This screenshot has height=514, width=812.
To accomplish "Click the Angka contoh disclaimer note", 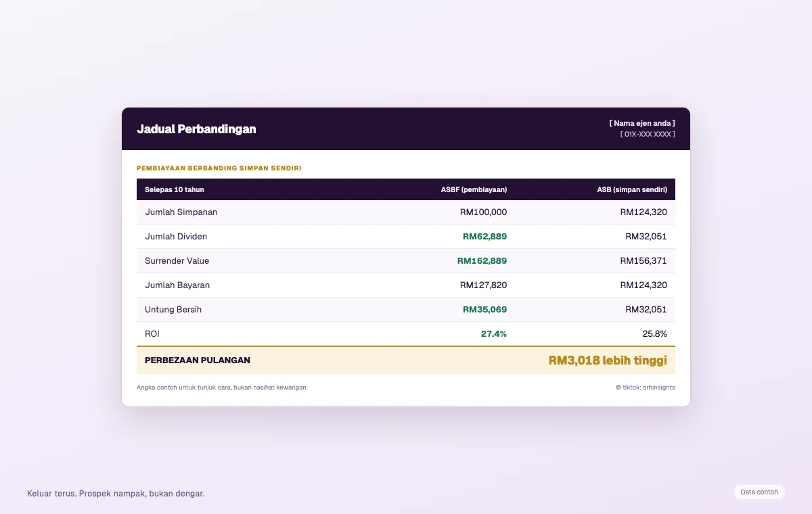I will point(221,388).
